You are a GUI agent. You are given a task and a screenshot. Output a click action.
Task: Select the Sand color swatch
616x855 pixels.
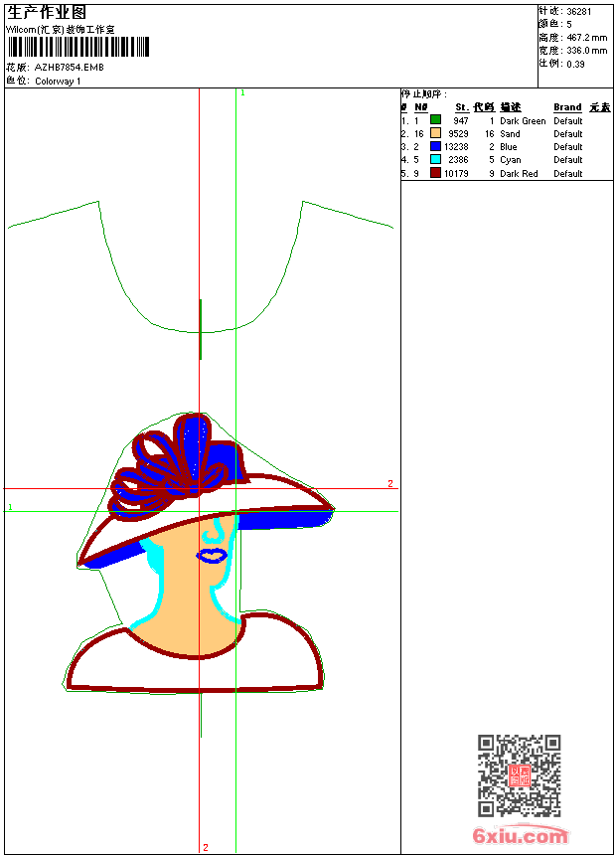pos(435,133)
